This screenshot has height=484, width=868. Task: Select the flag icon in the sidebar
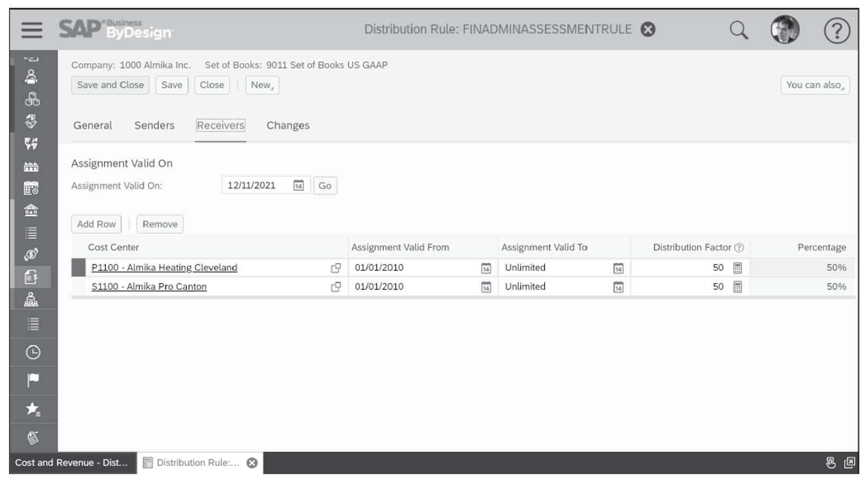32,380
